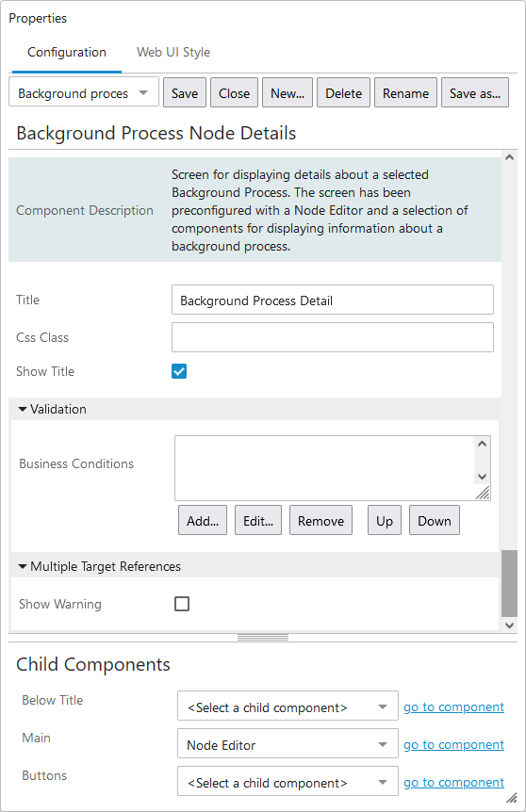
Task: Uncheck the Show Title checkbox
Action: click(179, 371)
